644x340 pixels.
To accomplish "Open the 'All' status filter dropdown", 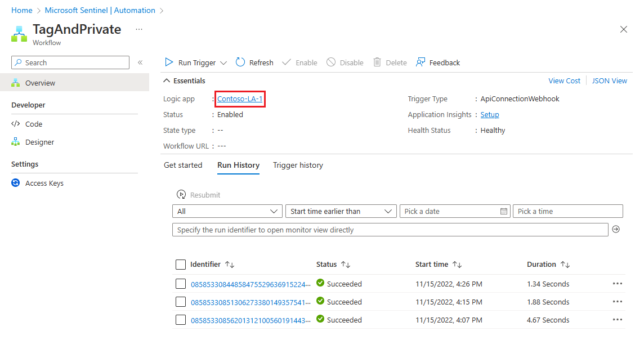I will pyautogui.click(x=227, y=212).
